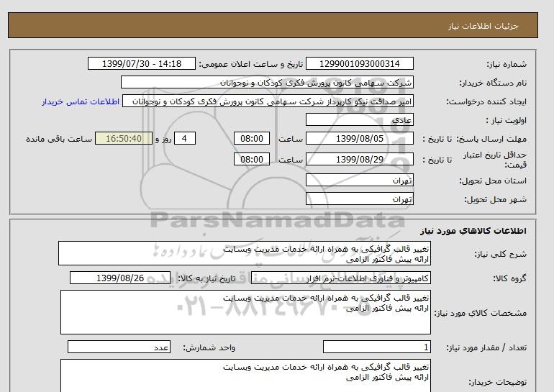Click the label واحد شمارش

[209, 347]
